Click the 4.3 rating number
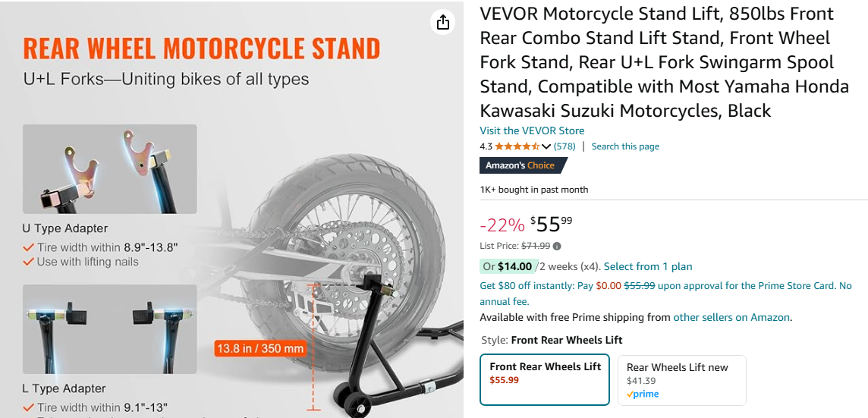The height and width of the screenshot is (418, 868). point(486,146)
